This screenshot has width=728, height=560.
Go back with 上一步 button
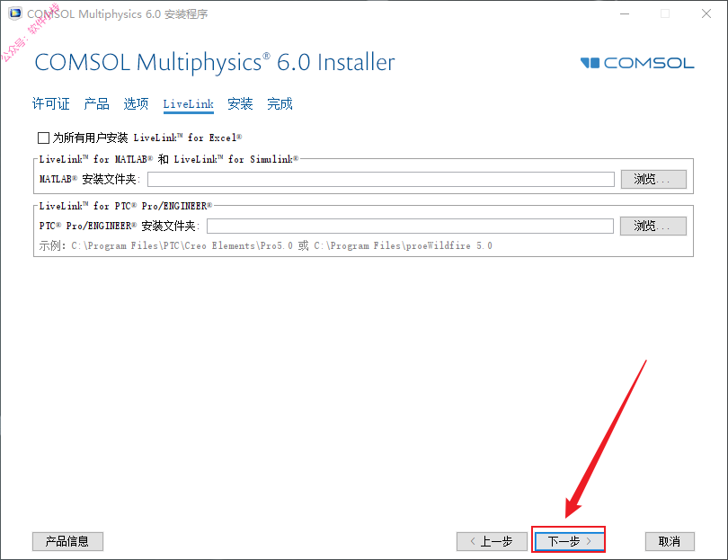(492, 541)
